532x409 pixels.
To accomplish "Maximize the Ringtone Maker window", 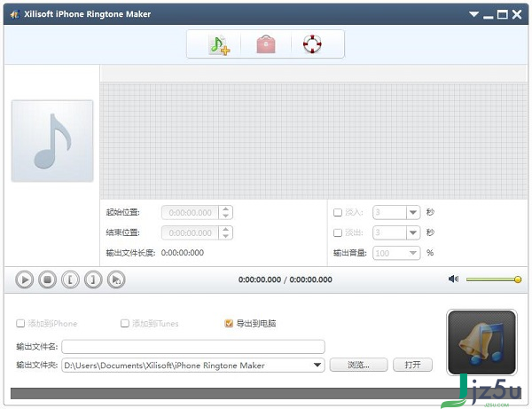I will (x=503, y=14).
